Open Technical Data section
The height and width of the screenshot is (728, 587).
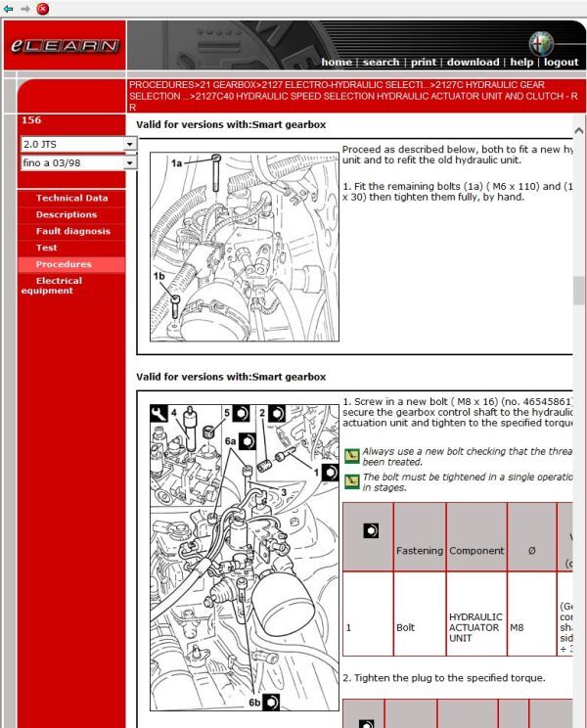point(72,198)
